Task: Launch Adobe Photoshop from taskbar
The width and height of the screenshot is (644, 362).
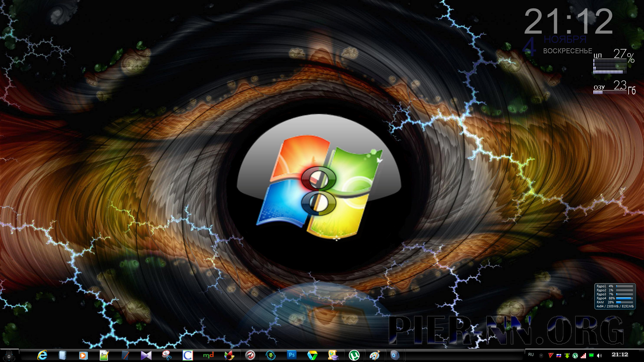Action: point(291,355)
